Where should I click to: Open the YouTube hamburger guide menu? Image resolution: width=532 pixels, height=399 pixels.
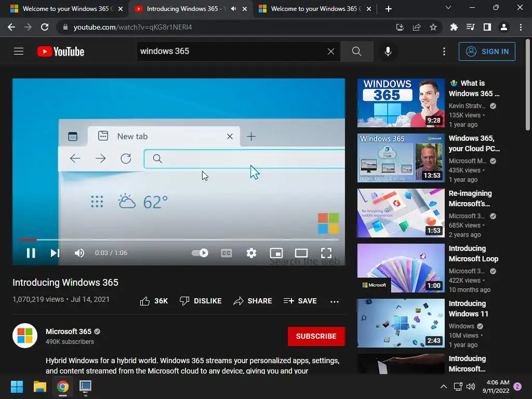(19, 51)
